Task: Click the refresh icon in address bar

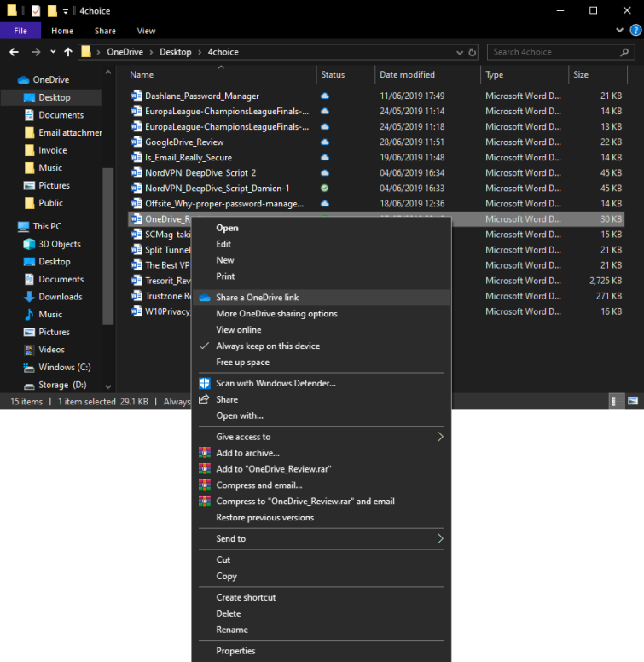Action: [x=473, y=52]
